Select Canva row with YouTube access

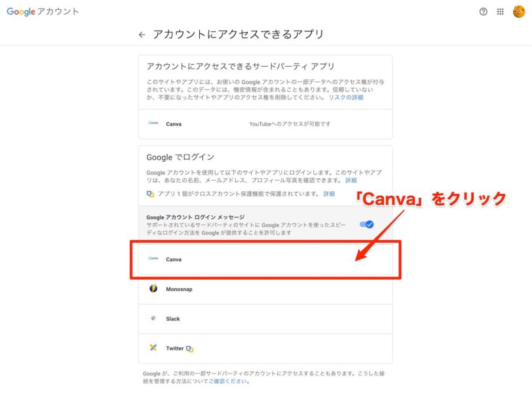pos(265,124)
